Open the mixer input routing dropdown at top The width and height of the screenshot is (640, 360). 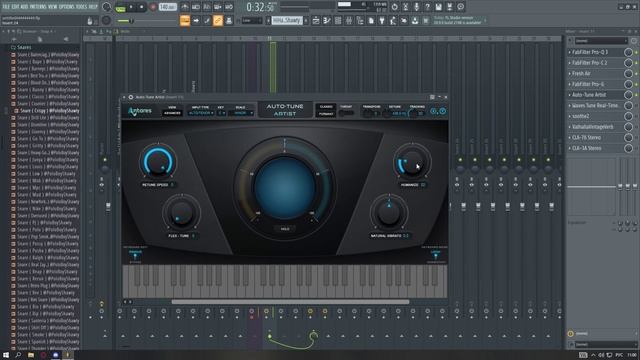(x=601, y=41)
